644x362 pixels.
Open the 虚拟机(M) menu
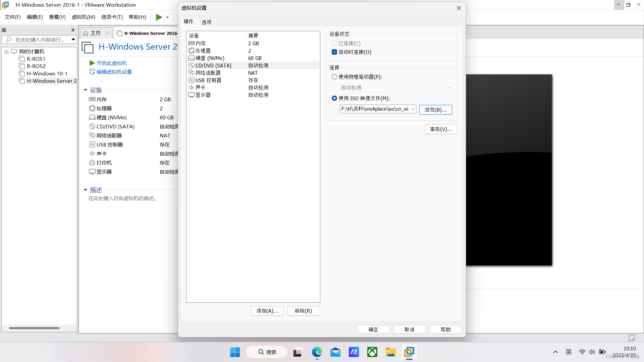click(x=84, y=17)
